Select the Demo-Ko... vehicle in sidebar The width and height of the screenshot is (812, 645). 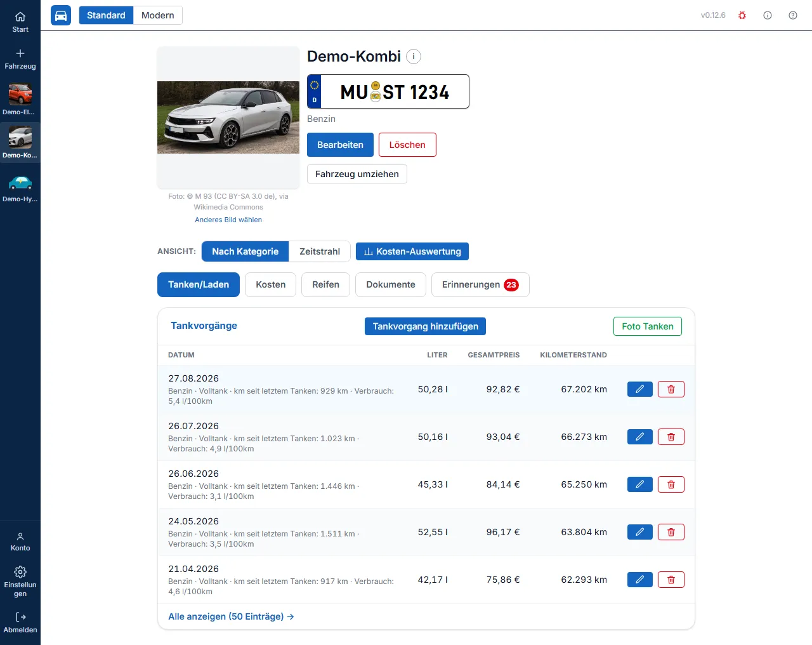click(20, 143)
